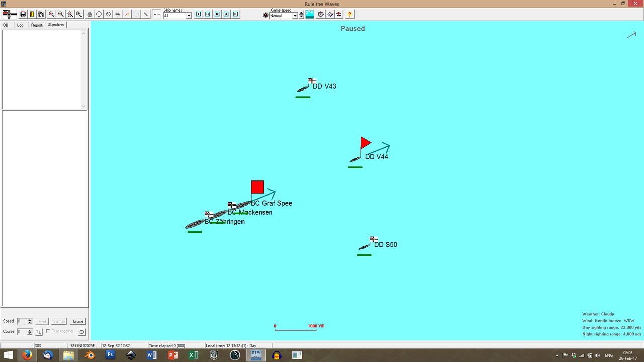
Task: Increase game speed with the up spinner arrow
Action: 301,12
